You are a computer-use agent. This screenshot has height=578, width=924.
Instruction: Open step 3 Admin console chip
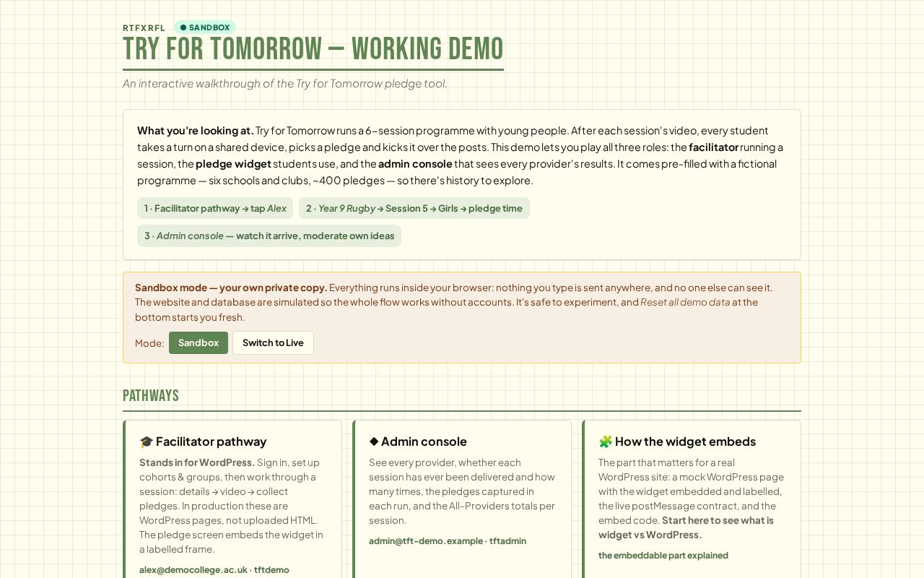click(x=269, y=236)
